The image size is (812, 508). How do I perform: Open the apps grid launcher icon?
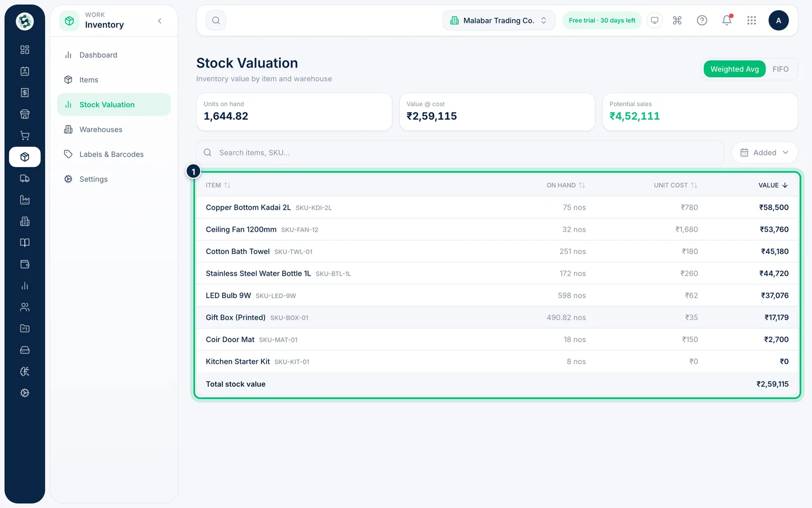click(752, 20)
